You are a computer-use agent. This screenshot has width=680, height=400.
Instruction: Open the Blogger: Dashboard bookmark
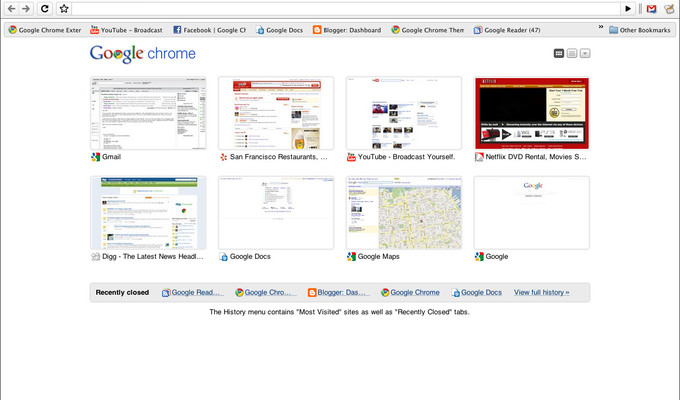click(x=346, y=30)
